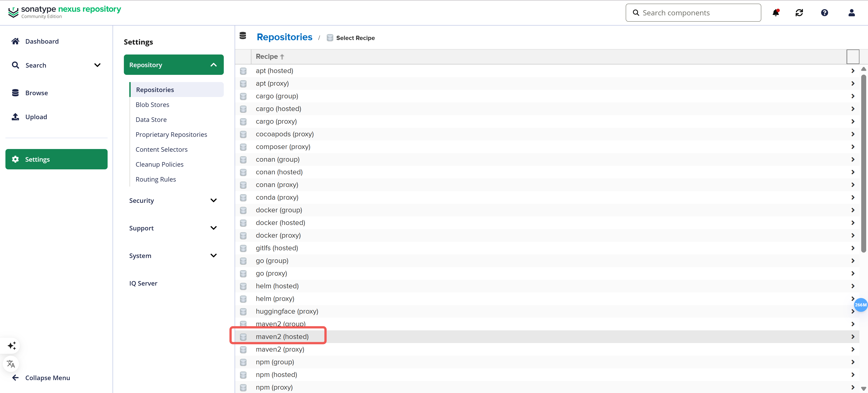Screen dimensions: 868x393
Task: Click the Browse database icon
Action: pyautogui.click(x=15, y=93)
